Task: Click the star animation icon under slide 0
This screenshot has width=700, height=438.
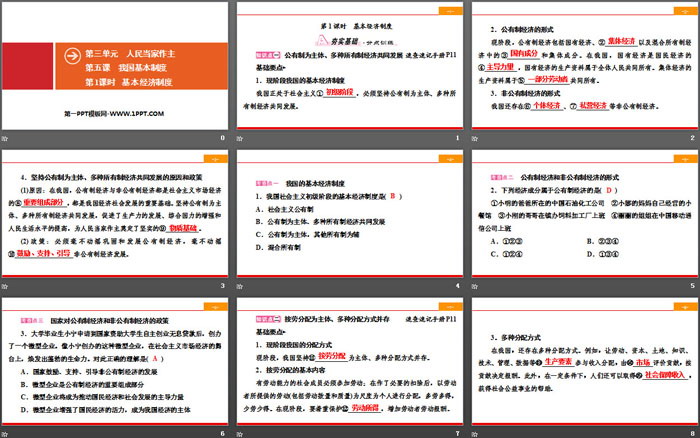Action: pyautogui.click(x=5, y=138)
